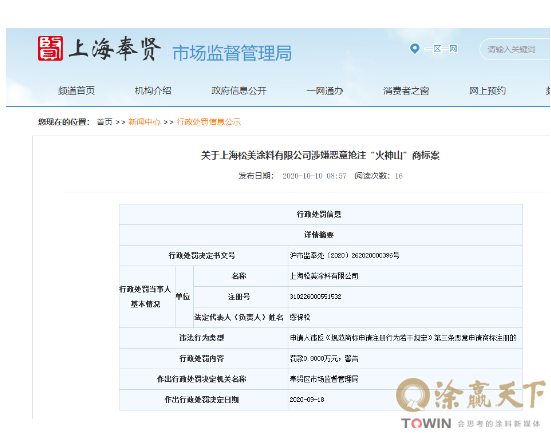Click the 市场监督管理局 header title
551x433 pixels.
(232, 53)
